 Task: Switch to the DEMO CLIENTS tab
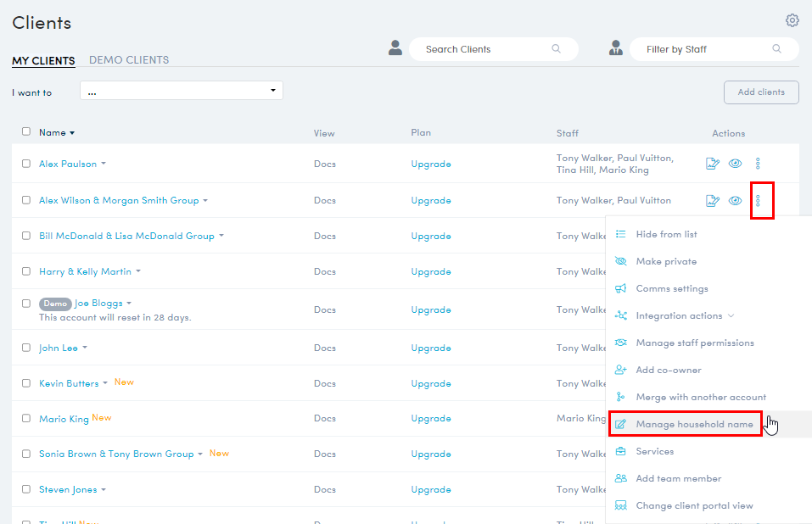[x=129, y=60]
